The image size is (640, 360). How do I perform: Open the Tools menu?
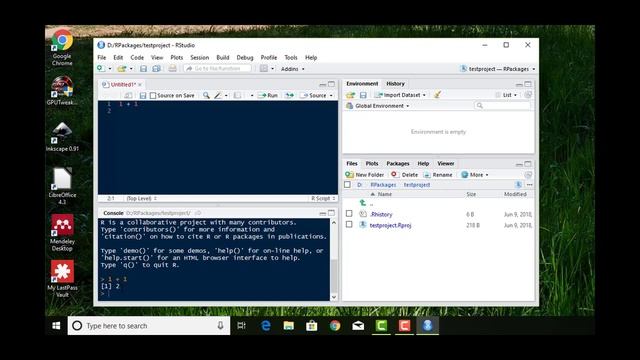(x=291, y=58)
